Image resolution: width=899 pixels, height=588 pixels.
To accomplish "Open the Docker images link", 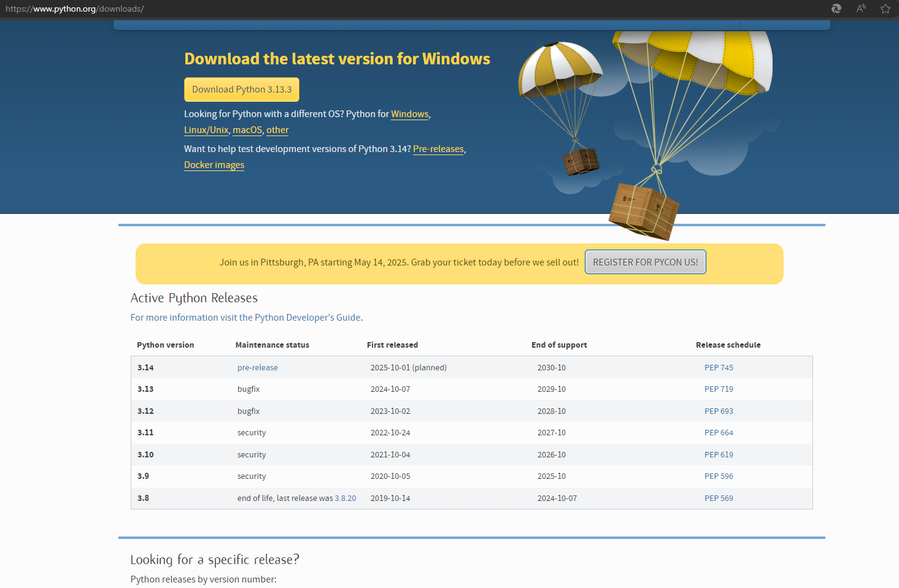I will click(x=214, y=165).
